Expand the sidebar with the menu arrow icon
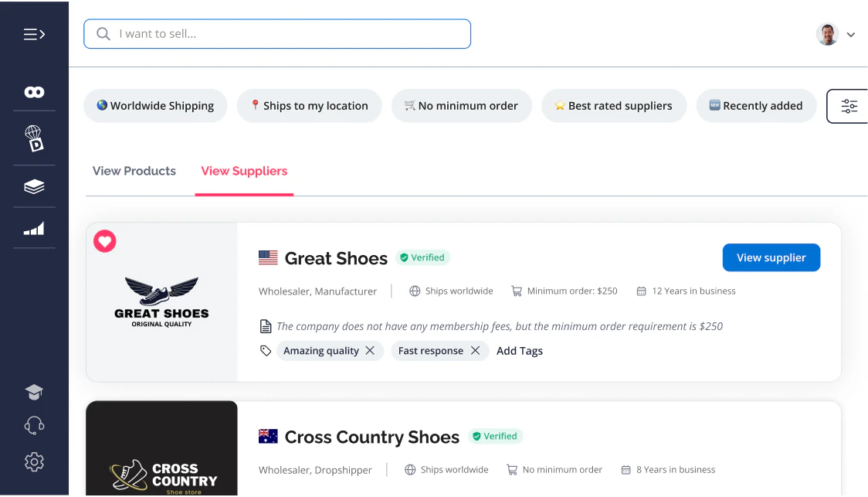The image size is (868, 497). (34, 34)
